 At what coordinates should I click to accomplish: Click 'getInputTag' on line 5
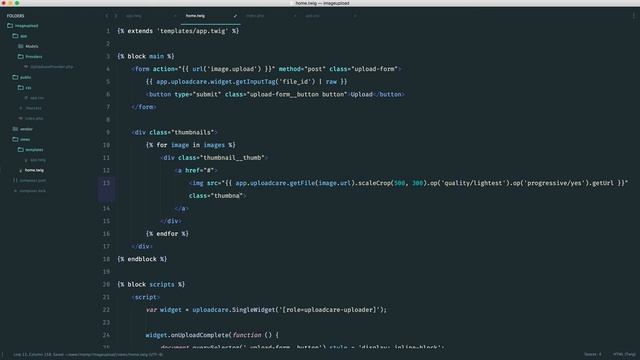pos(256,82)
